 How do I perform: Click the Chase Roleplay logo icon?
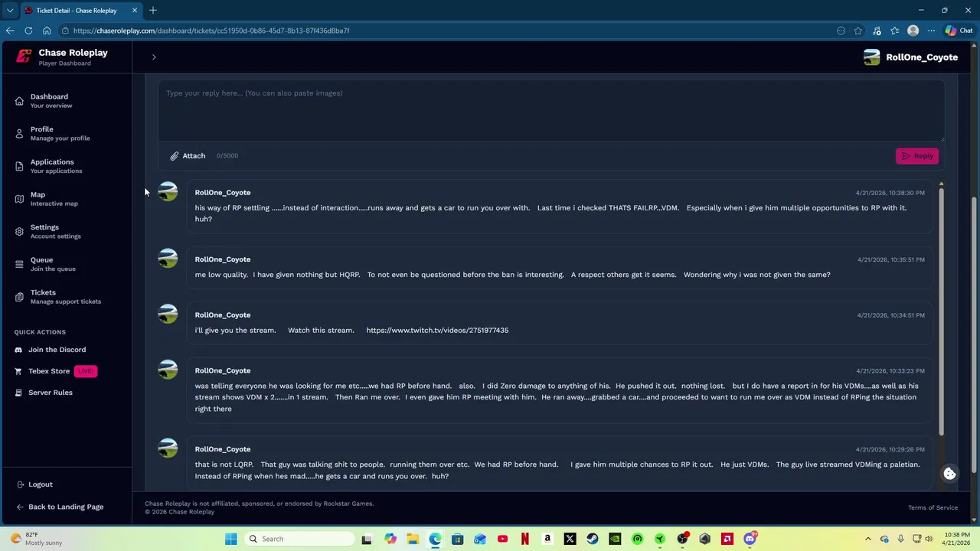pyautogui.click(x=24, y=57)
